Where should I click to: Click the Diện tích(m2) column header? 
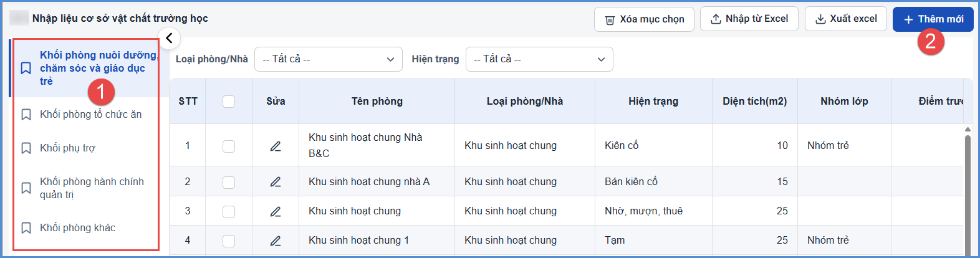tap(755, 102)
